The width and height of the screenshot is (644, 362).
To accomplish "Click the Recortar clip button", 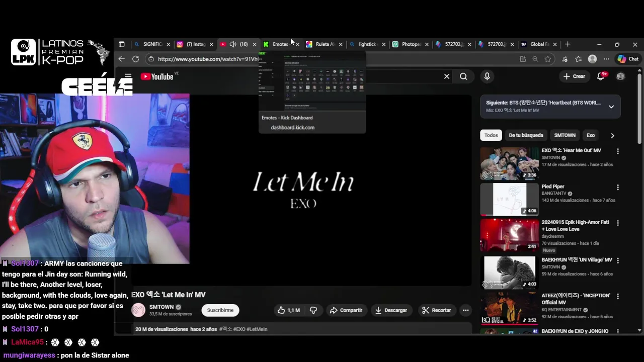I will [437, 310].
